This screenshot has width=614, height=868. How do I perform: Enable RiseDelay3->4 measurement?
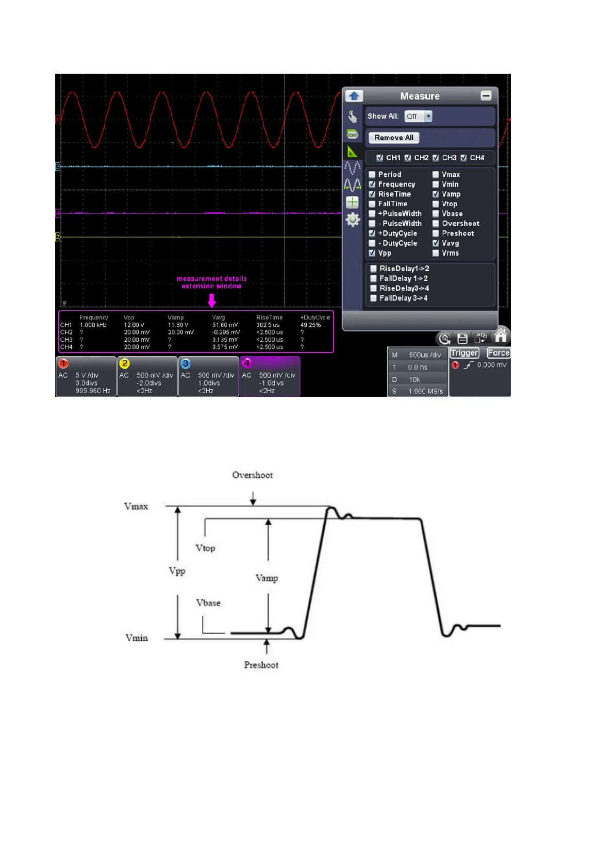click(373, 288)
